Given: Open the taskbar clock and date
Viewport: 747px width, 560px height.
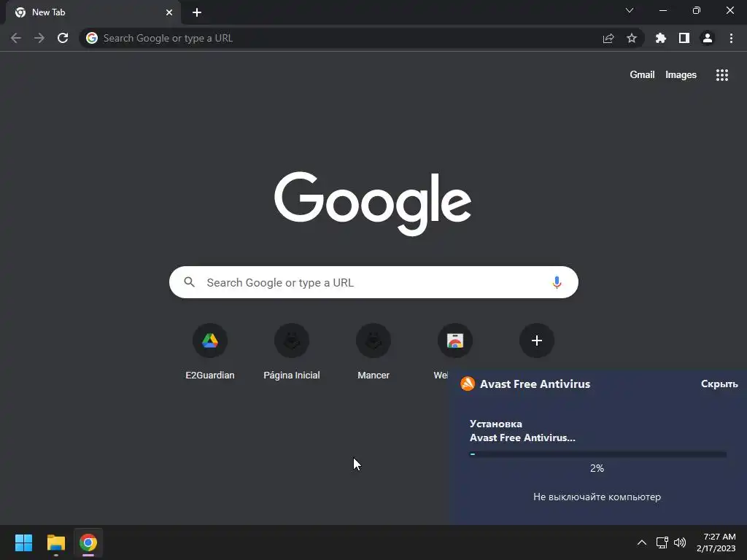Looking at the screenshot, I should [716, 542].
